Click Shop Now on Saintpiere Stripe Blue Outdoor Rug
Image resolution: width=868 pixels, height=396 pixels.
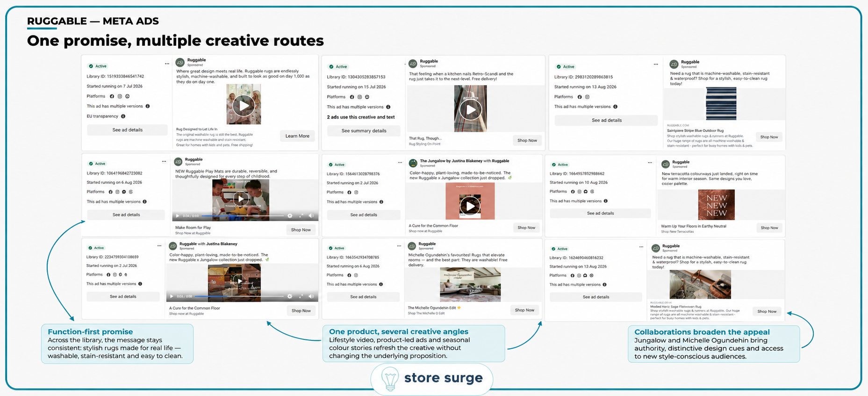point(769,137)
